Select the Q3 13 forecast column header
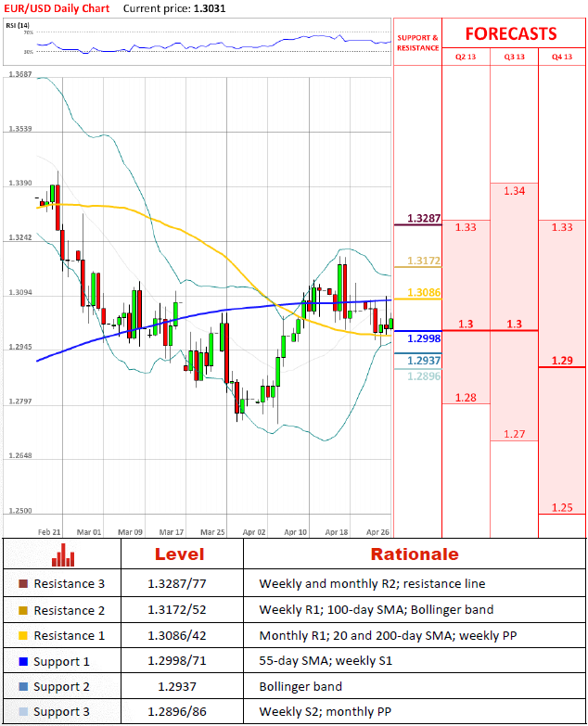This screenshot has height=726, width=588. 515,57
